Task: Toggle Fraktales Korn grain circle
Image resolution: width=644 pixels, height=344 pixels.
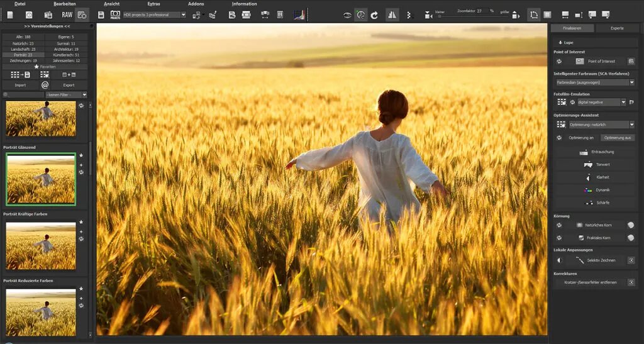Action: click(630, 238)
